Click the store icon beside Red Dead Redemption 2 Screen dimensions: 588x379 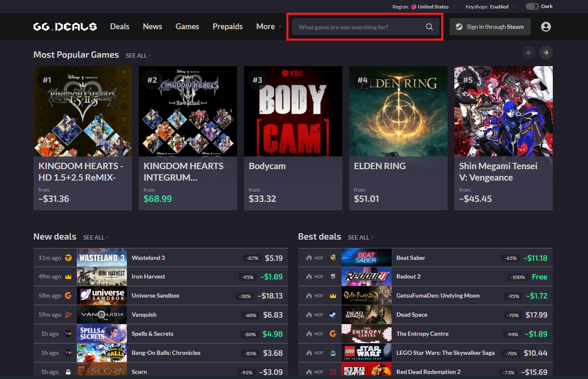pos(333,372)
